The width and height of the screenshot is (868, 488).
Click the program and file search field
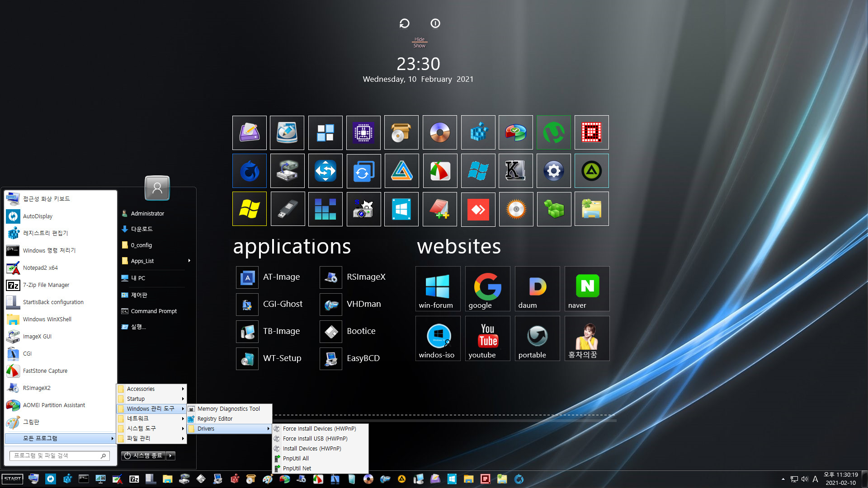[x=59, y=456]
